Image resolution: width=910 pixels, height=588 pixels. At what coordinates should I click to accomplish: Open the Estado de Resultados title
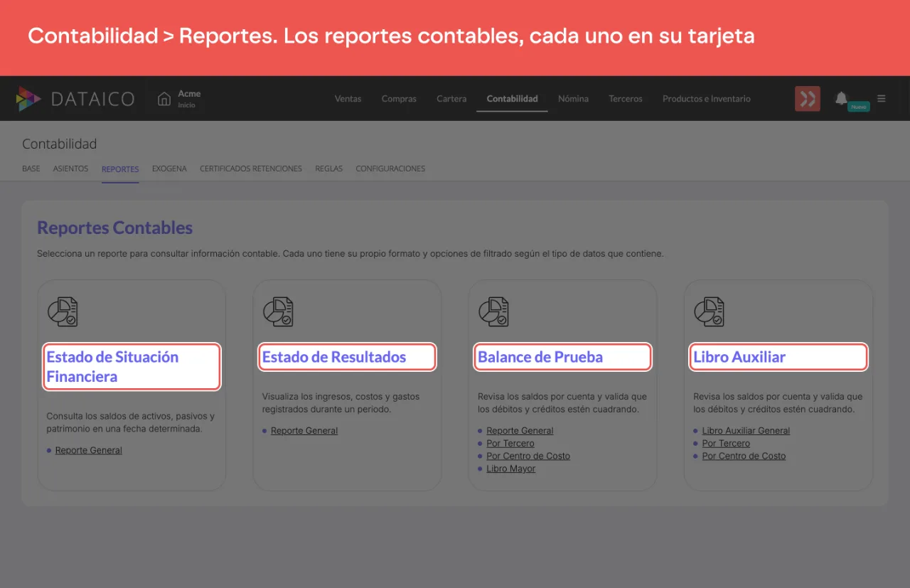(334, 357)
